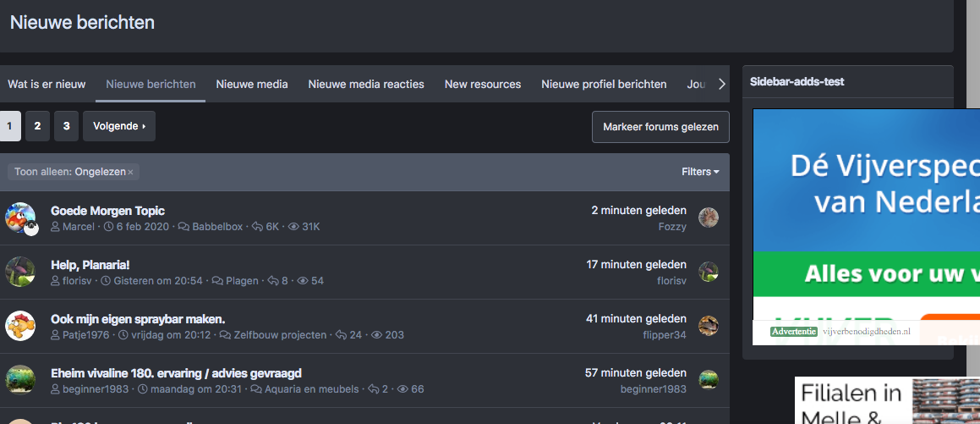Open Patje1976's avatar beside the spraybar thread
This screenshot has height=424, width=980.
[x=20, y=326]
